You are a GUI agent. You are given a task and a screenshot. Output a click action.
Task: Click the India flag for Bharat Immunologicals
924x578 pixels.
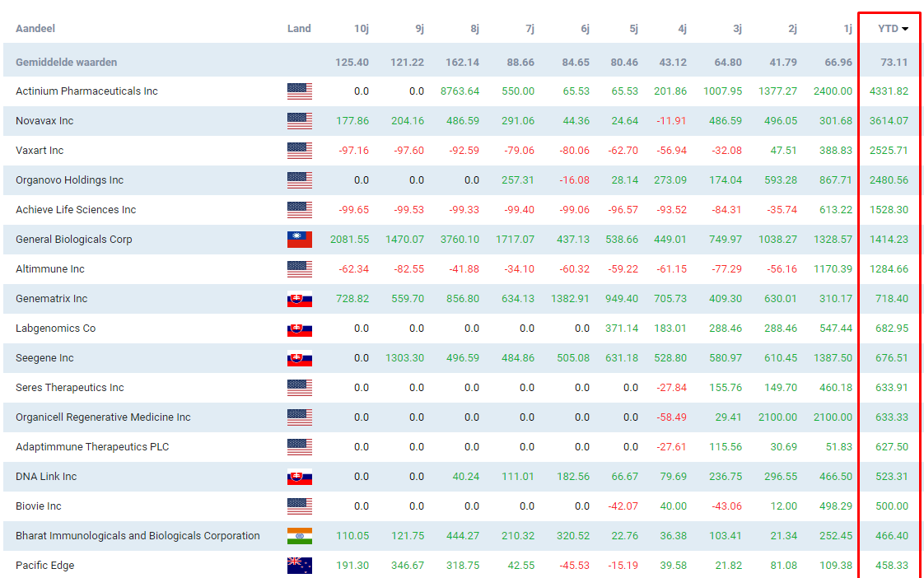(x=300, y=536)
